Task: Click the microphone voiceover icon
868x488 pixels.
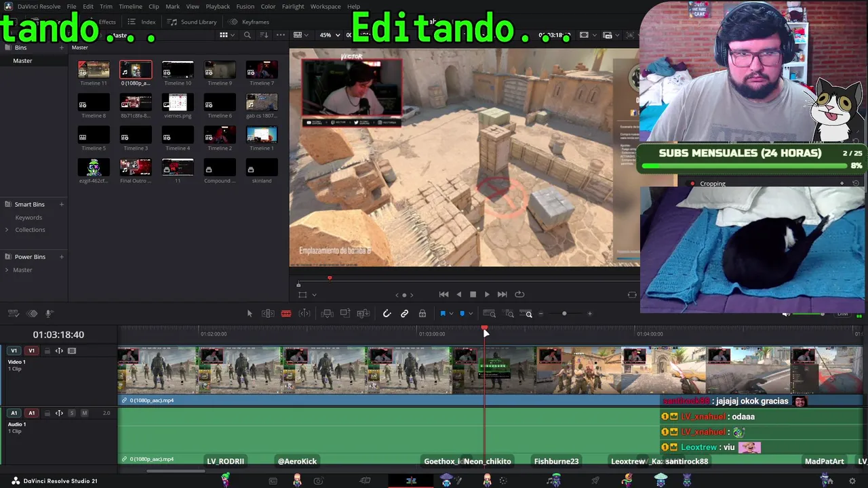Action: [x=49, y=314]
